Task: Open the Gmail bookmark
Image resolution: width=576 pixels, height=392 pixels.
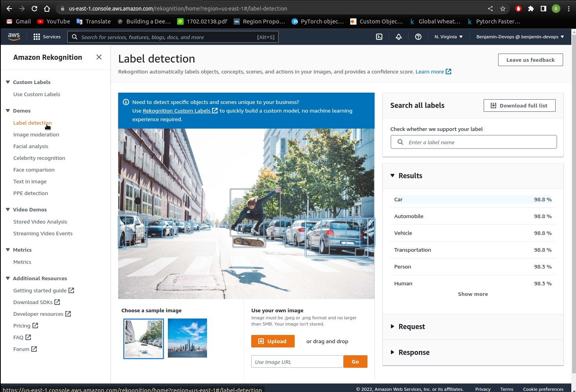Action: click(19, 21)
